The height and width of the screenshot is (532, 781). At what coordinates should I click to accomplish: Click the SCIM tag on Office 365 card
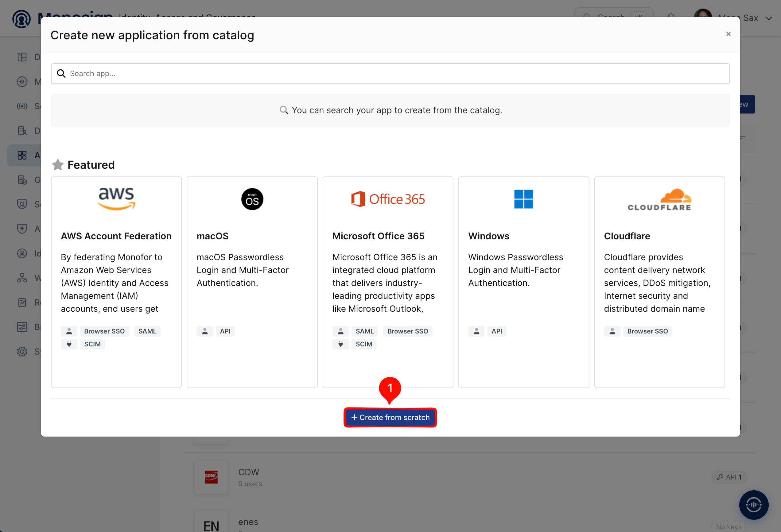pos(364,344)
